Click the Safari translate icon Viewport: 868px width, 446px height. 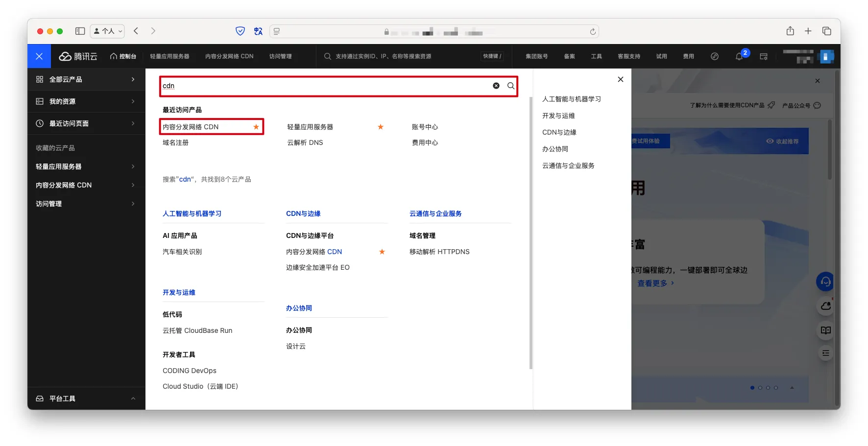pyautogui.click(x=258, y=31)
